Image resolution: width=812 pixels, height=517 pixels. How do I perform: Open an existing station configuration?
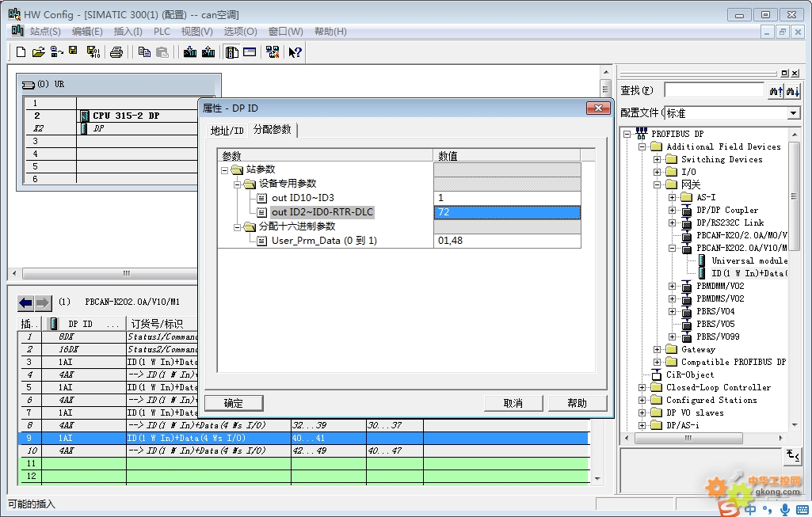click(x=38, y=51)
